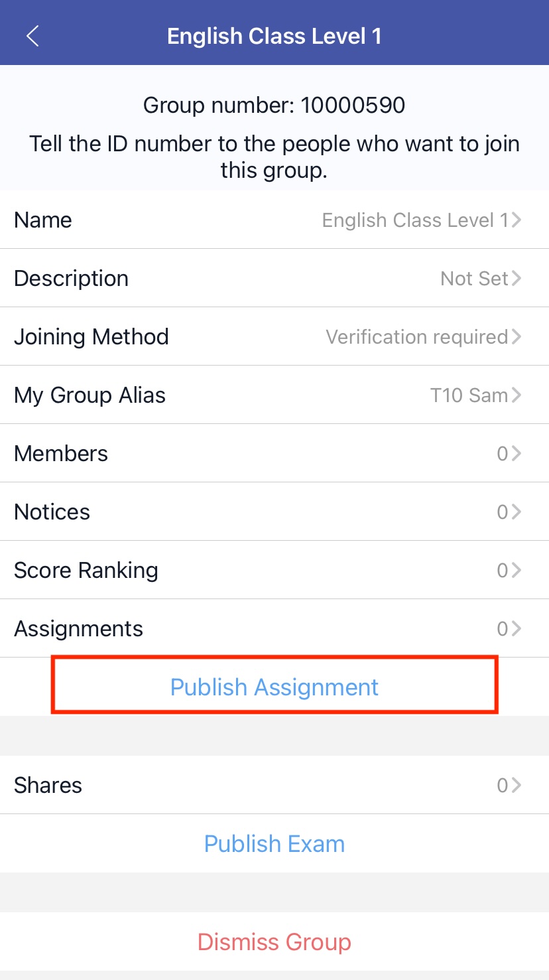Tap the 'English Class Level 1' name value
This screenshot has width=549, height=980.
pos(414,220)
